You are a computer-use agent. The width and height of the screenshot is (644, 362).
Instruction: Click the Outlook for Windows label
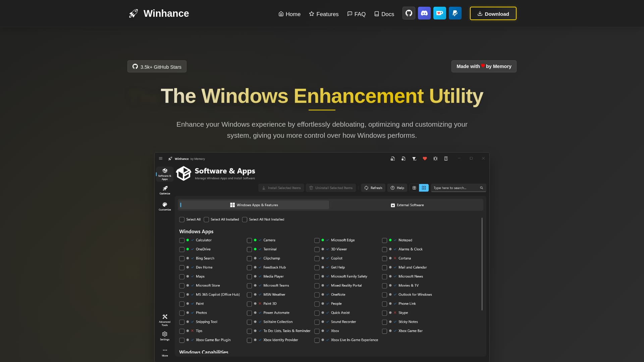coord(415,295)
